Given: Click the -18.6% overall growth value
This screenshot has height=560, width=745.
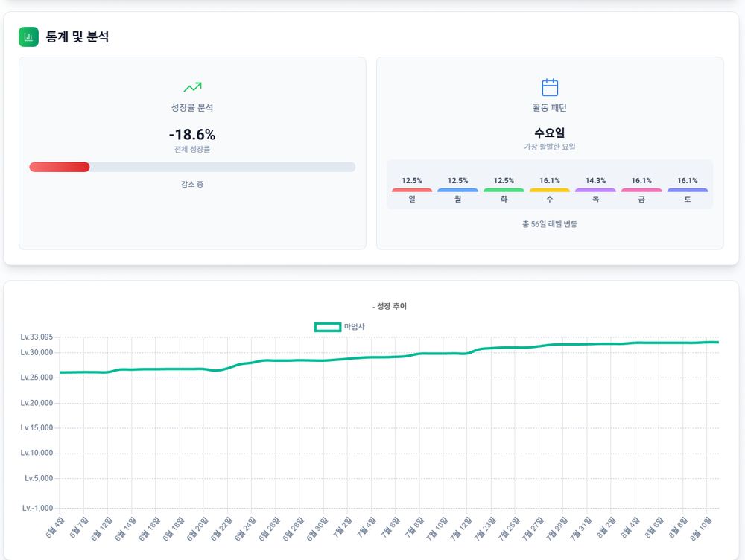Looking at the screenshot, I should click(x=192, y=135).
